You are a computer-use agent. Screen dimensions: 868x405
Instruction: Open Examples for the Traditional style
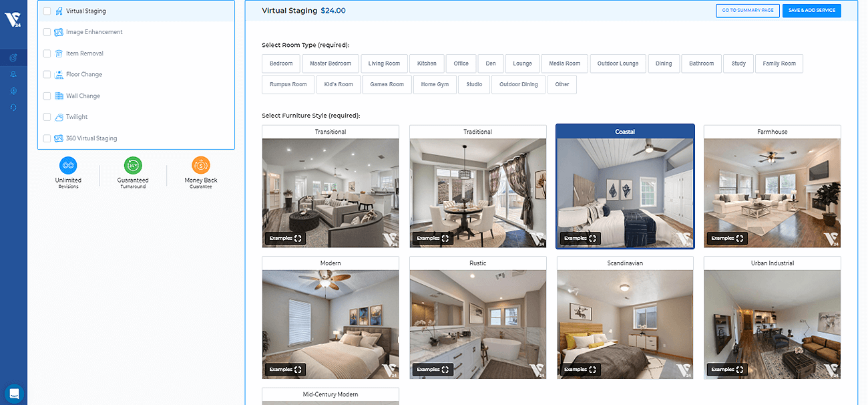click(433, 238)
